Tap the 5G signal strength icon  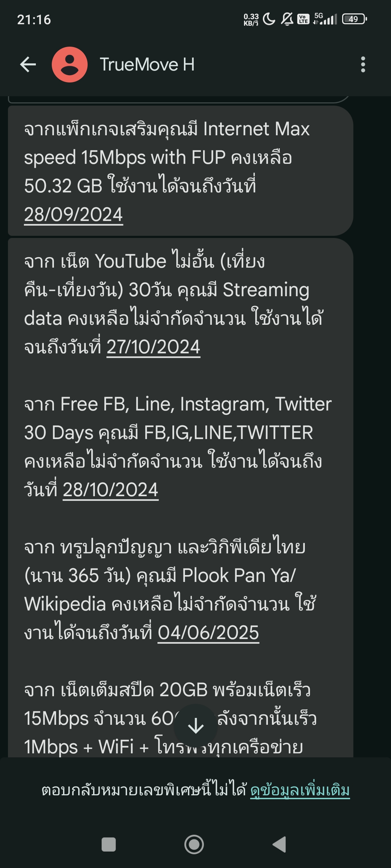[x=325, y=19]
